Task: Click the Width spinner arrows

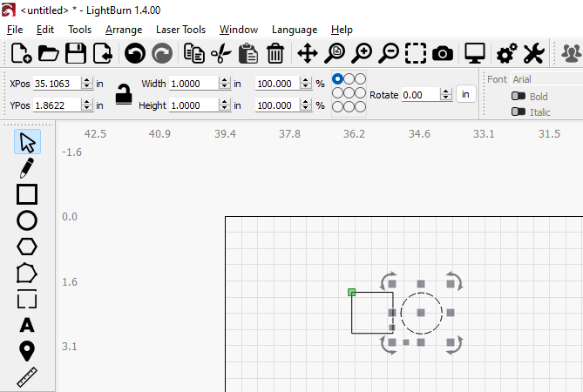Action: [x=224, y=84]
